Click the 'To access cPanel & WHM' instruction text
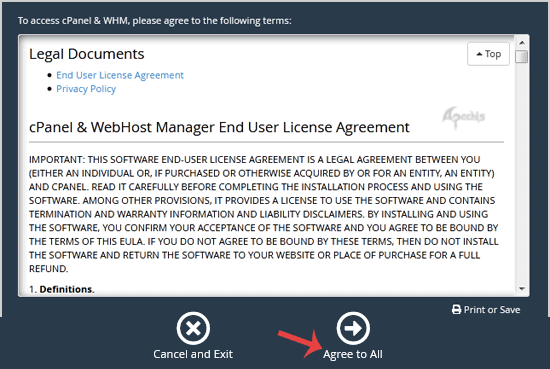Screen dimensions: 550x369 pyautogui.click(x=155, y=21)
